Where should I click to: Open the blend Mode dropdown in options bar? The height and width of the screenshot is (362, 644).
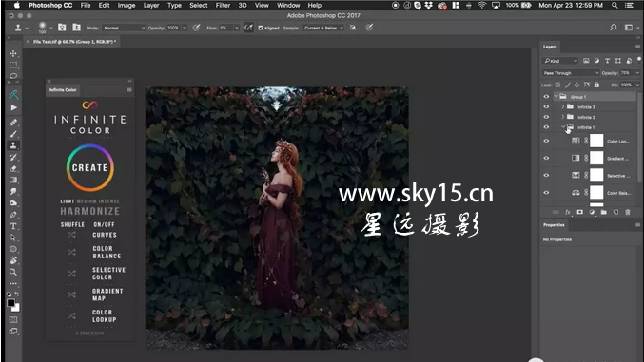(x=124, y=28)
